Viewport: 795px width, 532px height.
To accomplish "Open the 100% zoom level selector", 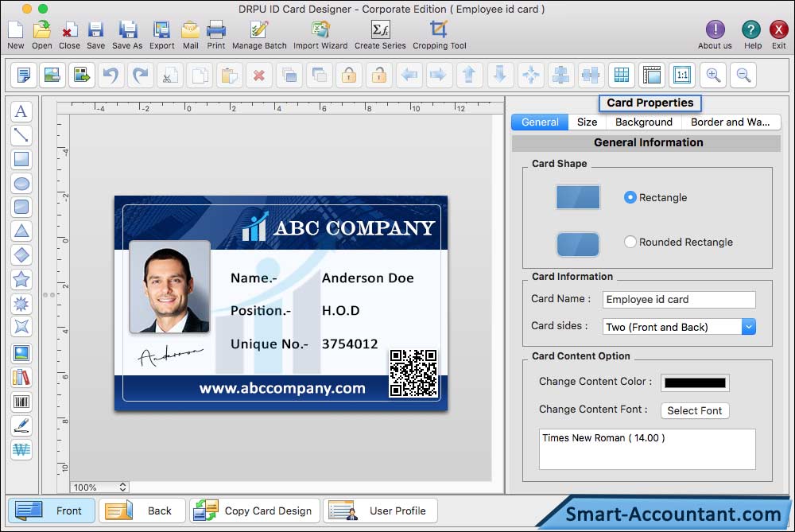I will [99, 487].
